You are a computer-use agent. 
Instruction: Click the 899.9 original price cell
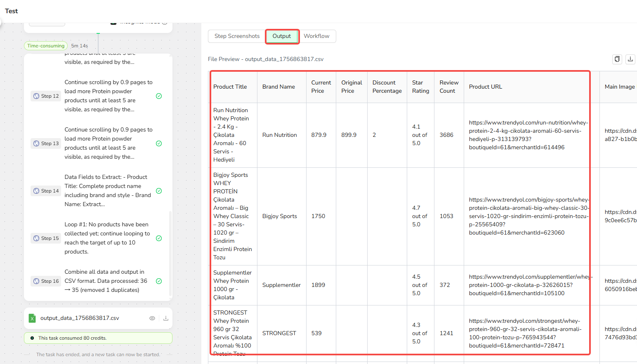[x=352, y=135]
